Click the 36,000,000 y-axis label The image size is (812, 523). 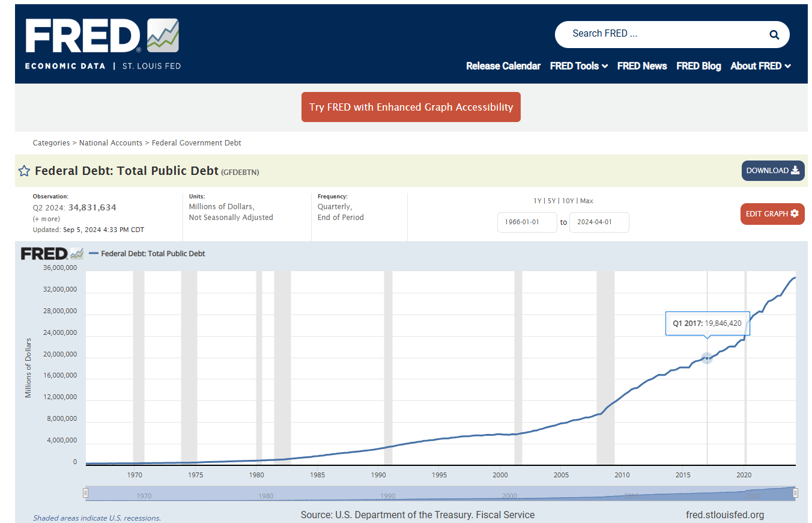pos(59,268)
